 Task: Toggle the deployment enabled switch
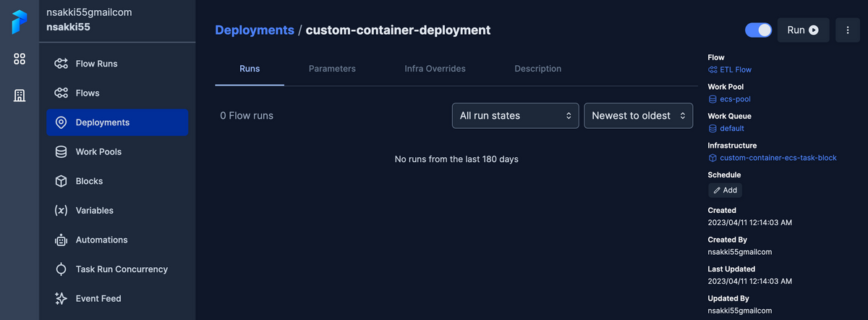(758, 30)
